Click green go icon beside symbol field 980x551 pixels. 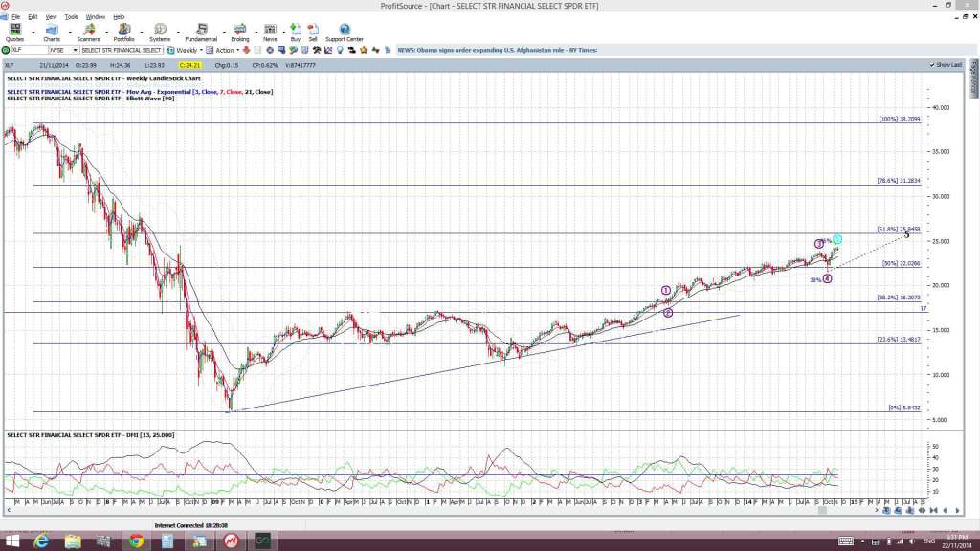tap(6, 50)
